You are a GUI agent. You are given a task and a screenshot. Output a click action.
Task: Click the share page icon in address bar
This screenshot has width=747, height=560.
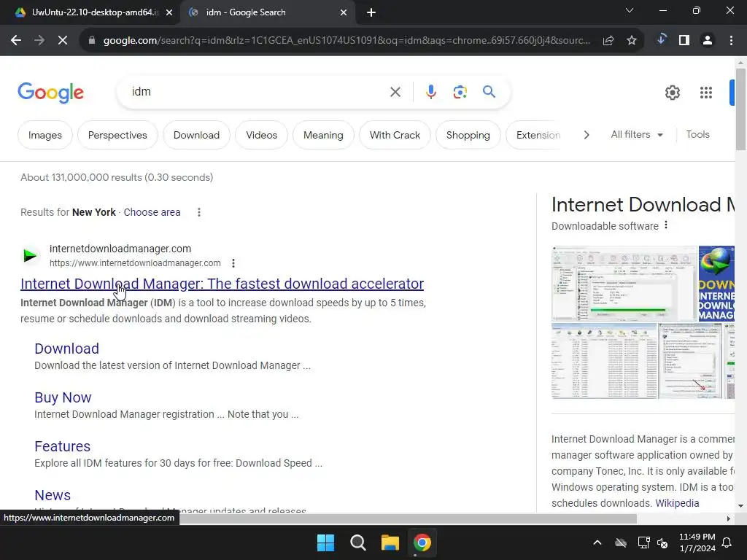[x=608, y=41]
